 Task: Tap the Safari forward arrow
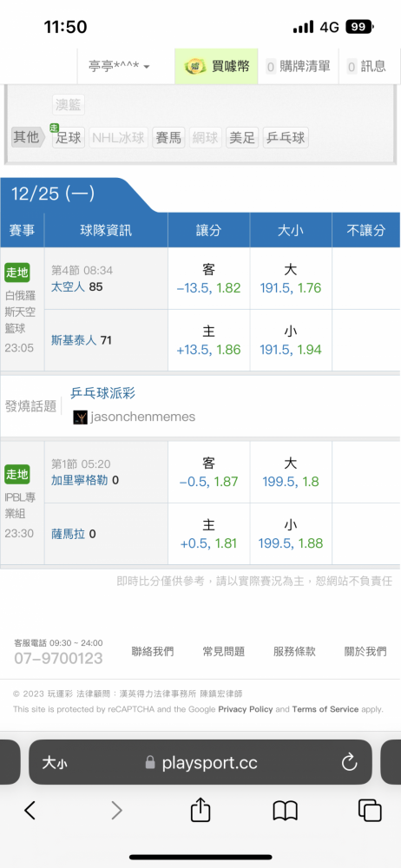point(116,811)
